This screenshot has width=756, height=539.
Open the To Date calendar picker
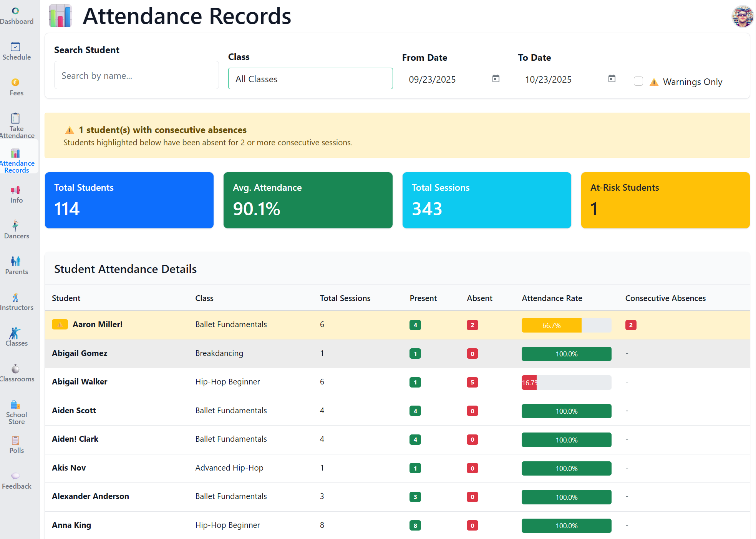[x=612, y=78]
